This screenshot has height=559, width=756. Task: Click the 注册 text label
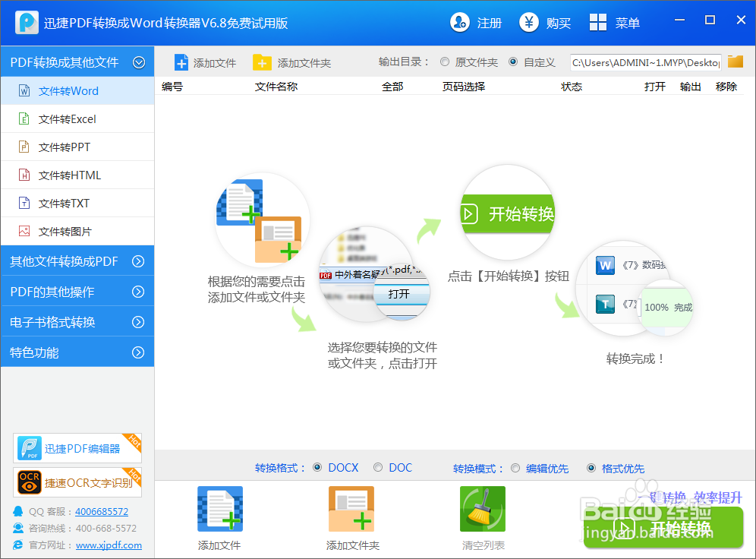[x=490, y=23]
